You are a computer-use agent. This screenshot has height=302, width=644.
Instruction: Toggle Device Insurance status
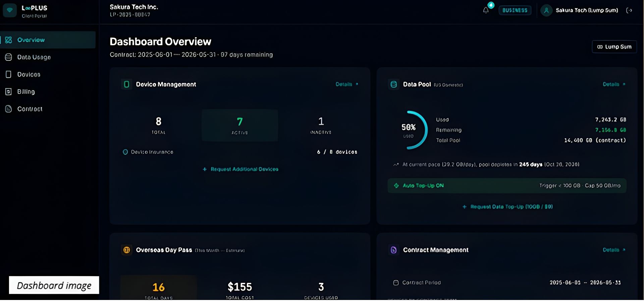click(x=149, y=152)
